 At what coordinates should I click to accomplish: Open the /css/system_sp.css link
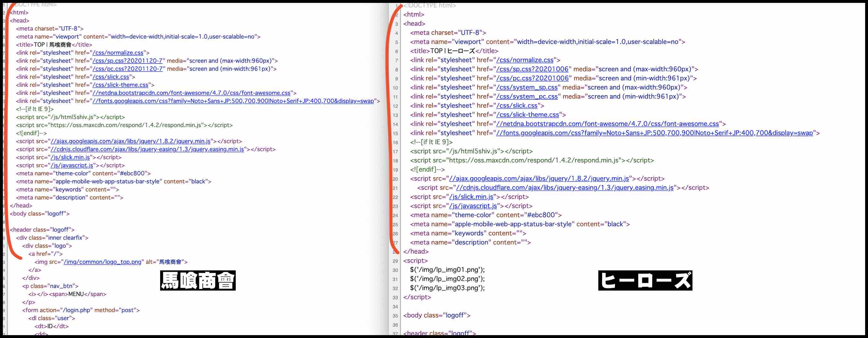[527, 87]
